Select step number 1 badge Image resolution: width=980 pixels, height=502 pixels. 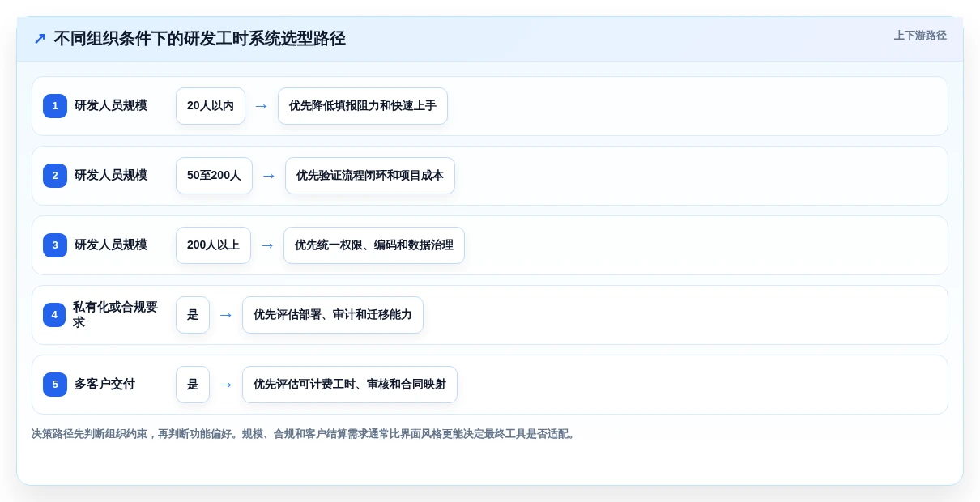click(55, 106)
